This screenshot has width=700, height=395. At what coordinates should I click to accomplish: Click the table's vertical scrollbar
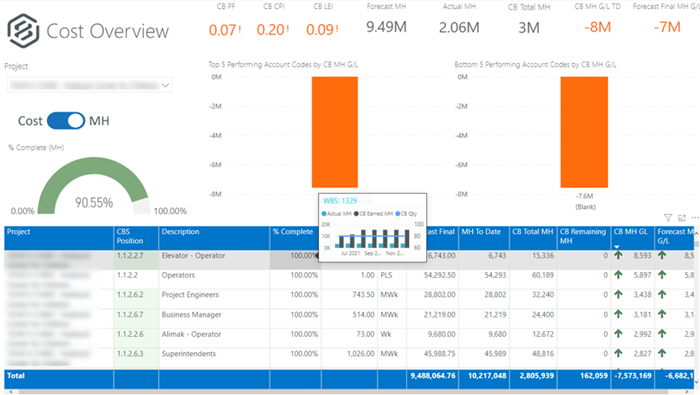[x=696, y=245]
